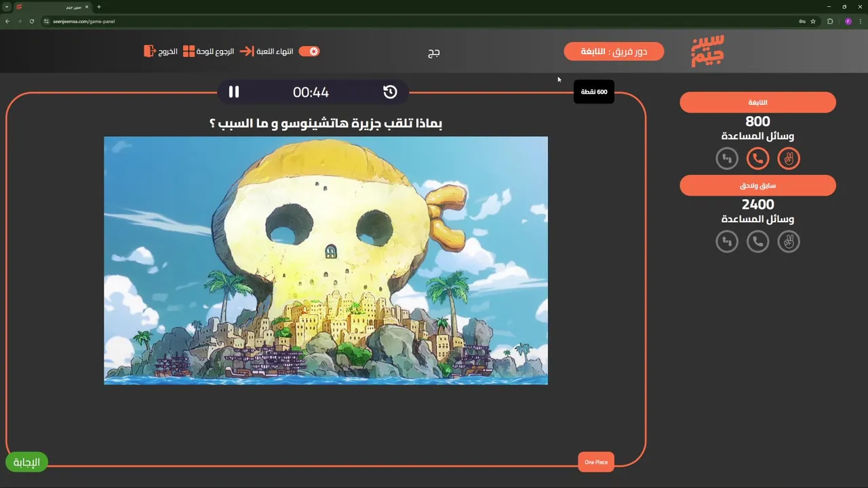Use the النابغة team's phone call helper
The height and width of the screenshot is (488, 868).
tap(757, 159)
